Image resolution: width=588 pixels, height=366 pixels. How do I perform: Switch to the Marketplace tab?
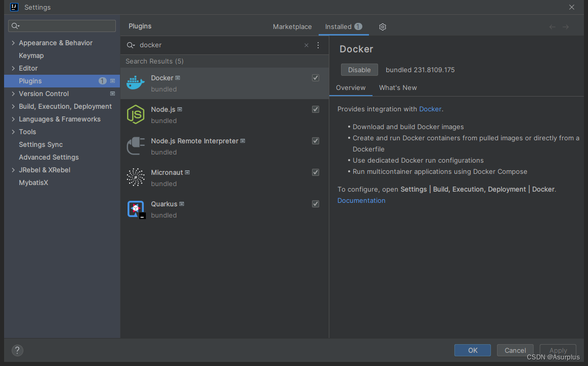[x=292, y=26]
